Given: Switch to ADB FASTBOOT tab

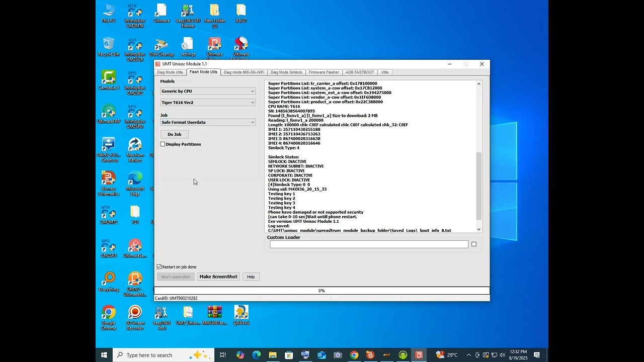Looking at the screenshot, I should [360, 72].
